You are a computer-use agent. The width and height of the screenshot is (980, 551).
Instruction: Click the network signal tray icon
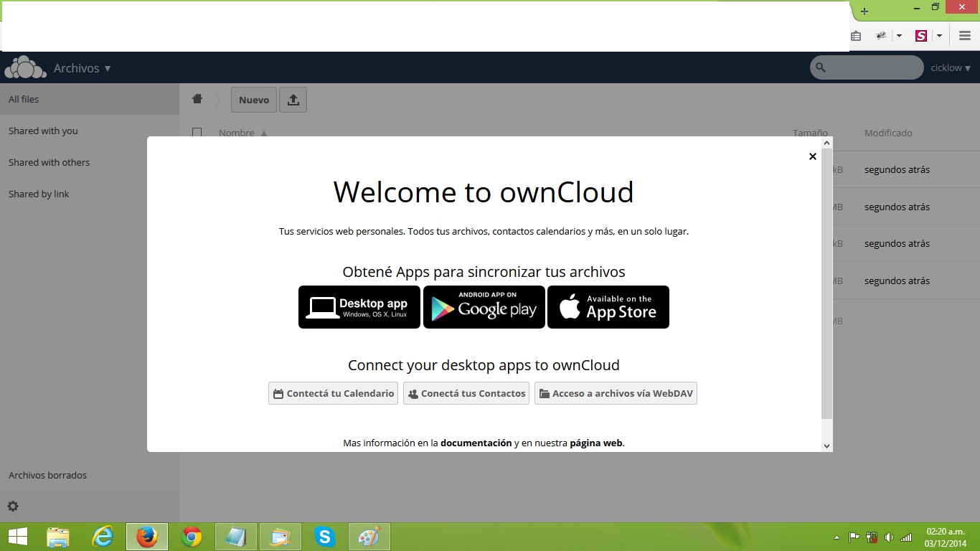coord(906,537)
